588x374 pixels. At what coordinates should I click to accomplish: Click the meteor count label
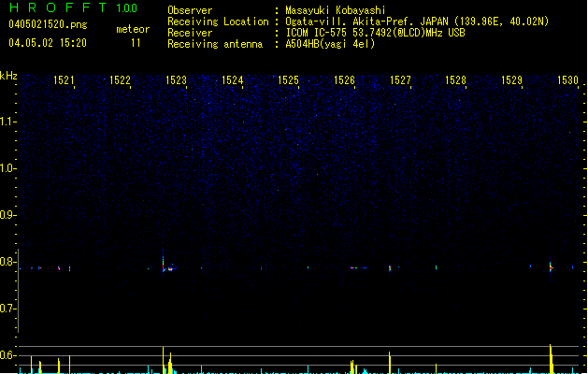click(x=133, y=29)
